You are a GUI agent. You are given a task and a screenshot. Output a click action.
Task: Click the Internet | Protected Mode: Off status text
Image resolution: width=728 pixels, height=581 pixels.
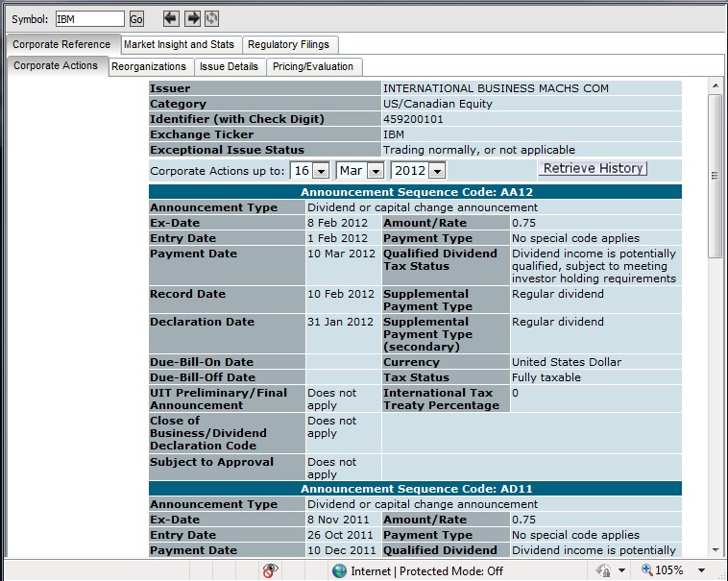[426, 570]
